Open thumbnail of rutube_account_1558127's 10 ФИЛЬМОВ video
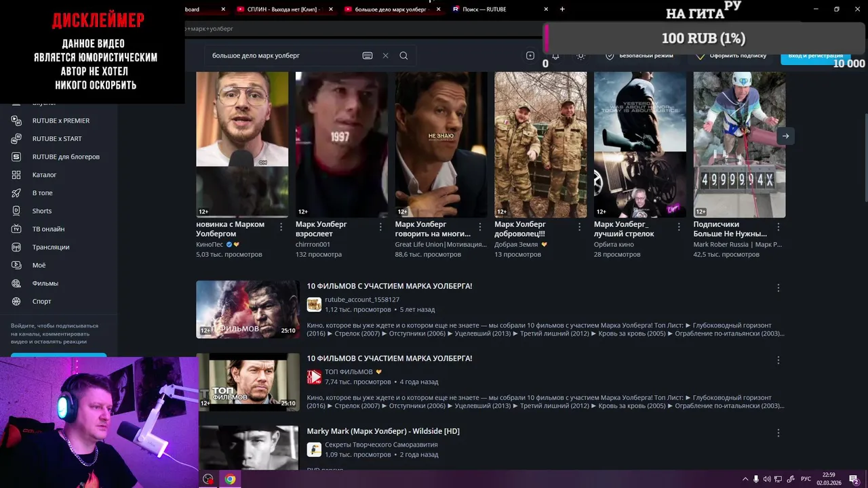868x488 pixels. coord(248,309)
